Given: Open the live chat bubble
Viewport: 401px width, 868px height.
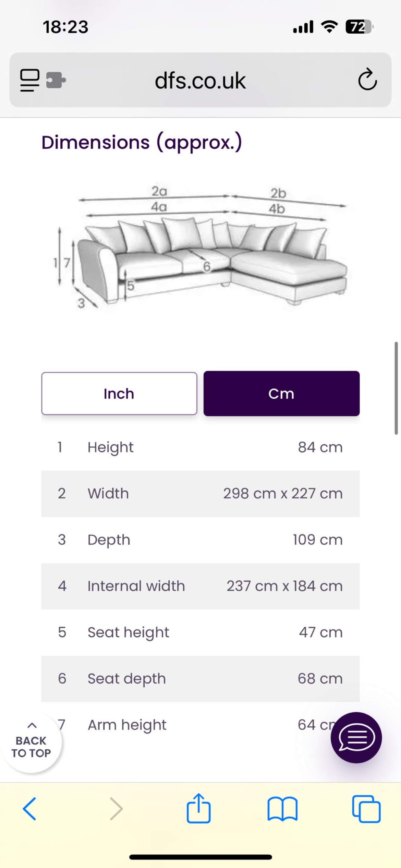Looking at the screenshot, I should pyautogui.click(x=356, y=737).
